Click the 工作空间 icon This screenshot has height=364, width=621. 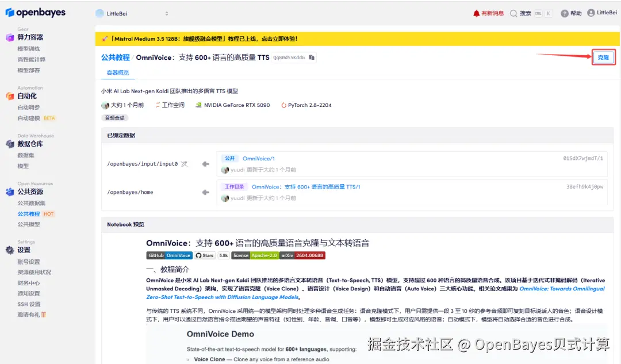pyautogui.click(x=158, y=105)
